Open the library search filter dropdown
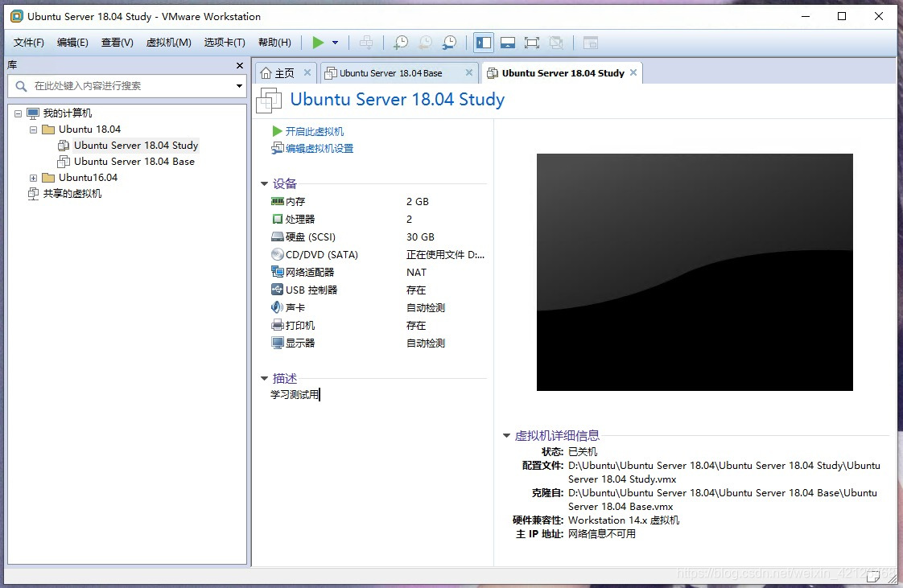This screenshot has width=903, height=588. [239, 86]
